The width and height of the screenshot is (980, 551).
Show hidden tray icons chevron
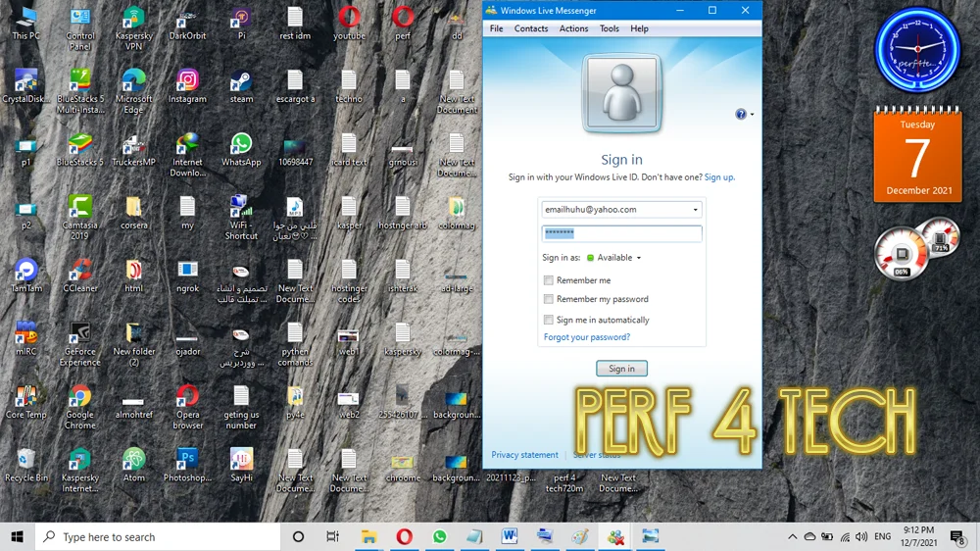click(792, 536)
